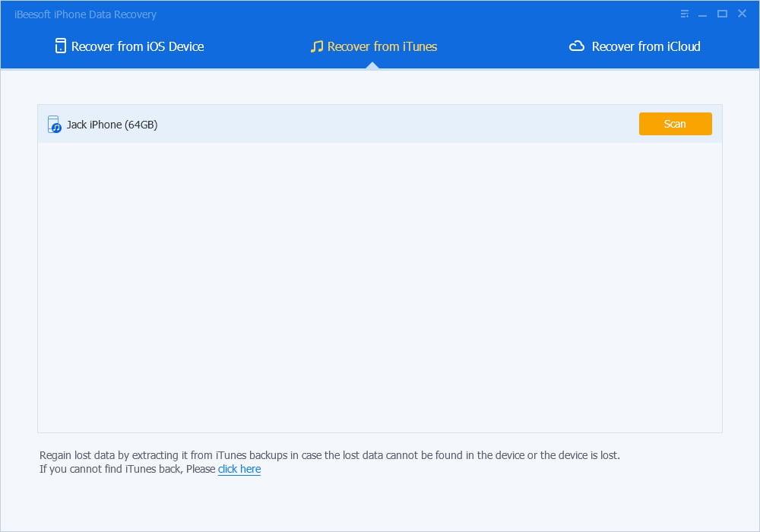
Task: Click the iTunes backup device icon
Action: (54, 125)
